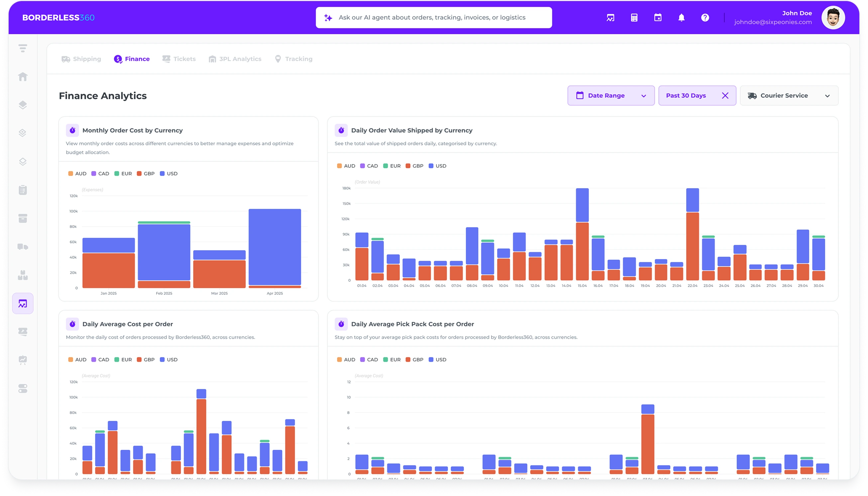Click the sidebar delivery truck icon
The width and height of the screenshot is (868, 496).
pyautogui.click(x=23, y=247)
